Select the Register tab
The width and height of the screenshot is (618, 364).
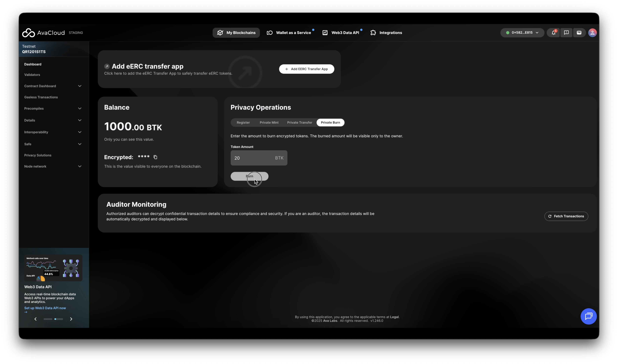click(x=243, y=122)
